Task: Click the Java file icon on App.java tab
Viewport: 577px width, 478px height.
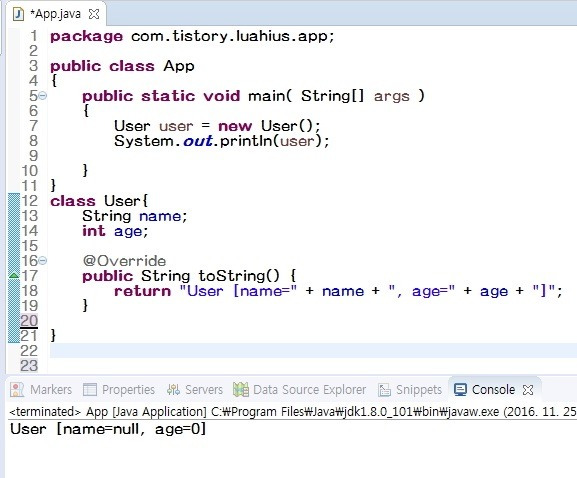Action: (18, 14)
